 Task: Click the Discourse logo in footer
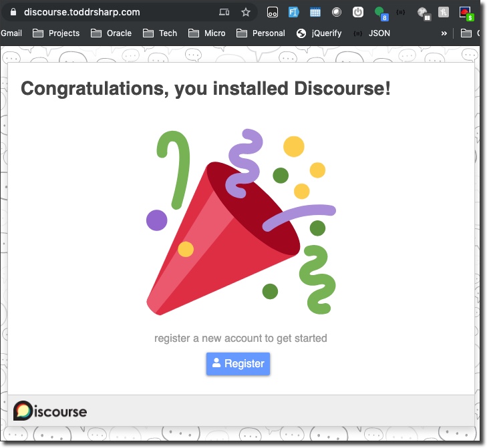click(x=50, y=411)
